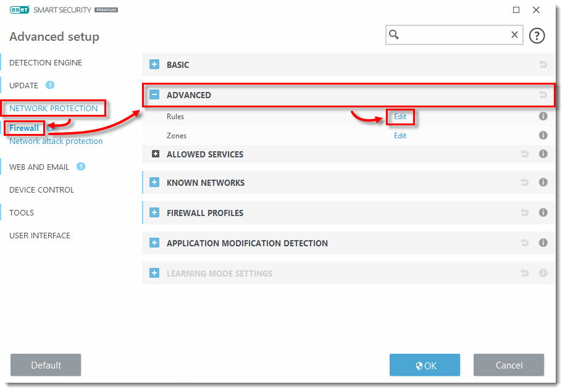
Task: Clear the search field with the X icon
Action: point(514,35)
